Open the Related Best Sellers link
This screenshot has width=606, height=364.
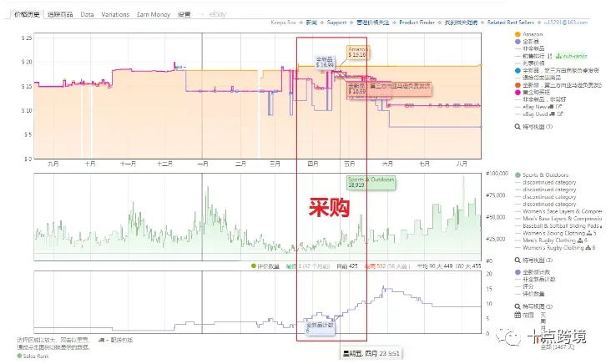(x=511, y=23)
